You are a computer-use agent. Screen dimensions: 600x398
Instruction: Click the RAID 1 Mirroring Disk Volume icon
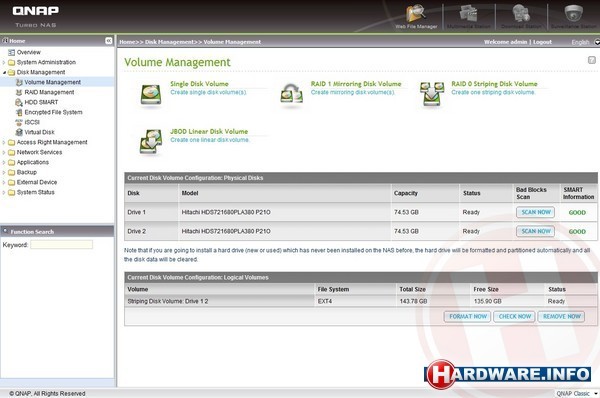pyautogui.click(x=291, y=94)
